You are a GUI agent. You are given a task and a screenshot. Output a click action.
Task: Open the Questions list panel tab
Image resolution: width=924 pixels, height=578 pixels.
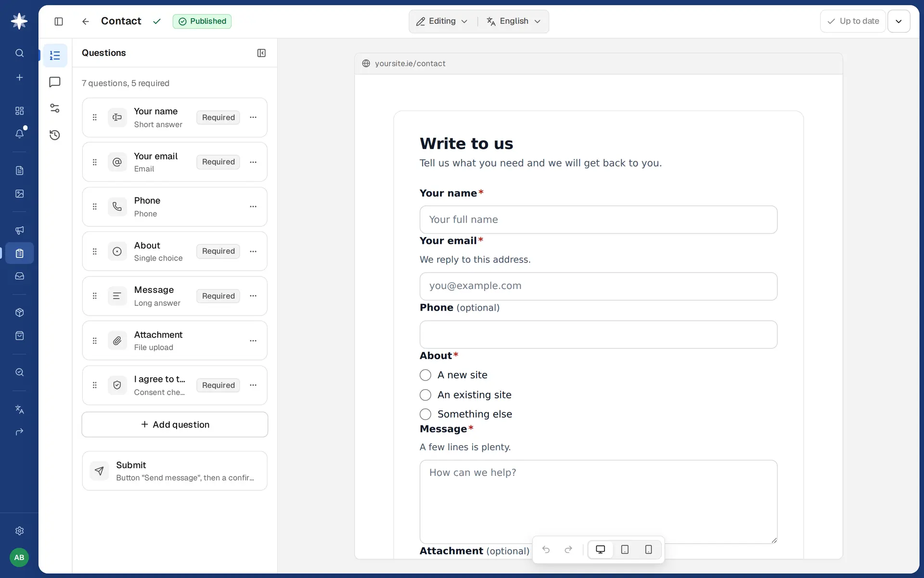click(55, 55)
